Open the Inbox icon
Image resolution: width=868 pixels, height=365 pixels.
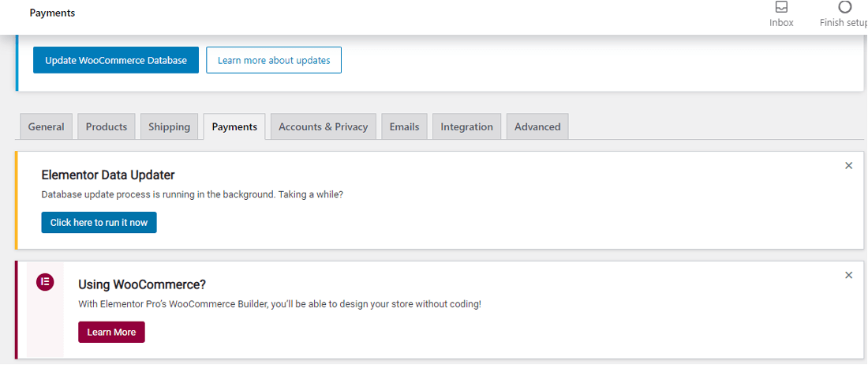781,8
